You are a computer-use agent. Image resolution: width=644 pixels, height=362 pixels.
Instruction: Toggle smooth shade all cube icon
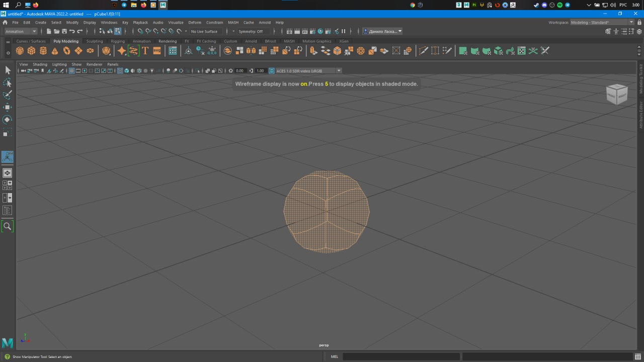tap(127, 71)
